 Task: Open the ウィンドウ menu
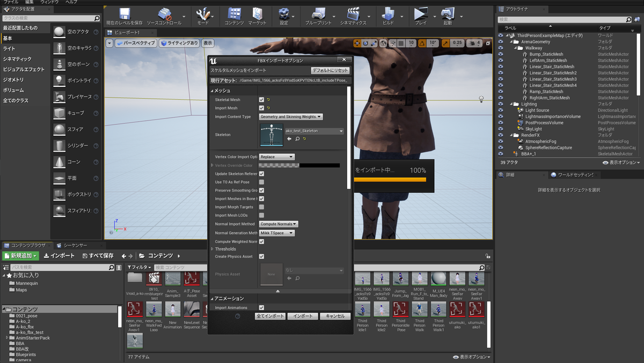[50, 2]
